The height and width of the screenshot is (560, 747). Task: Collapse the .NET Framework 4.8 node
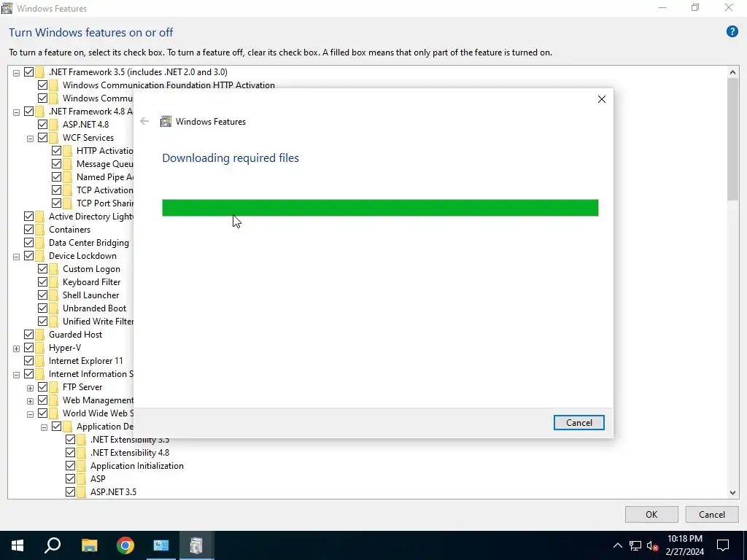16,112
